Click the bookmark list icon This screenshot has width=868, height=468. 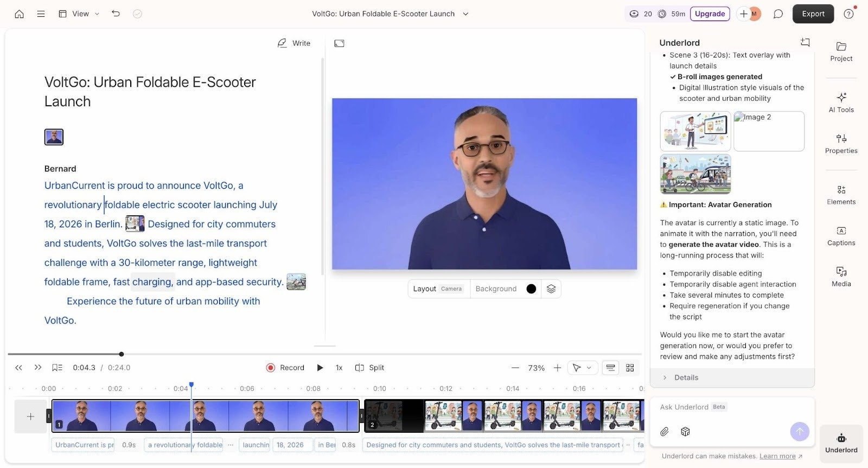pyautogui.click(x=57, y=368)
